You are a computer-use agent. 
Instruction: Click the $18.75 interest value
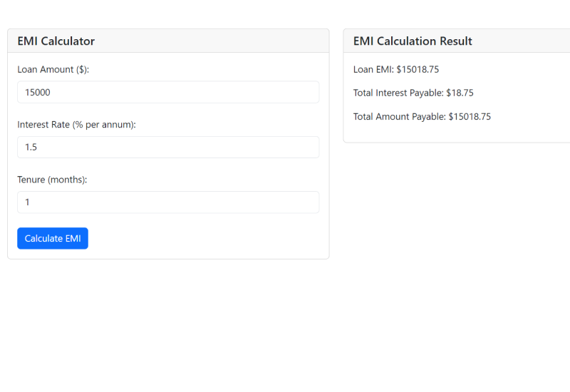pos(460,93)
